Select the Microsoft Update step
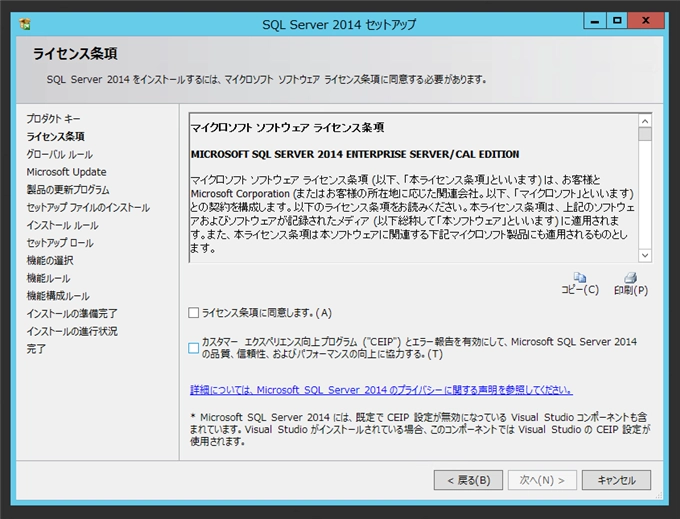The height and width of the screenshot is (519, 680). 66,172
